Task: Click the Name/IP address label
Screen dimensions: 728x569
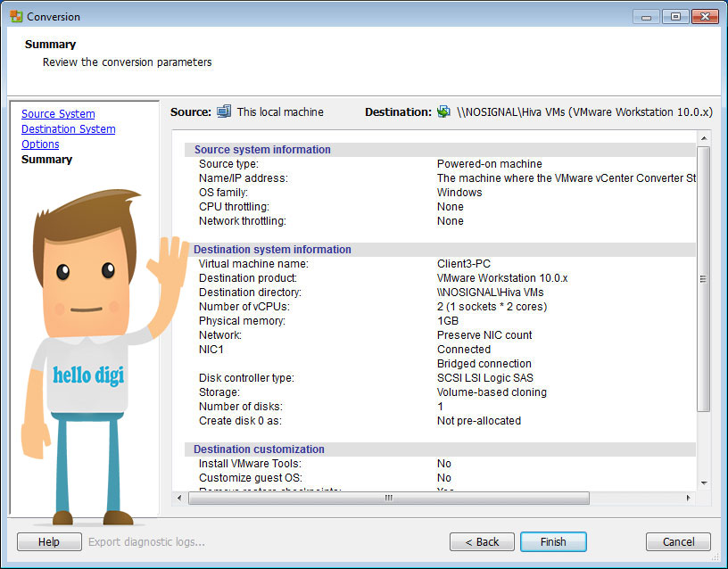Action: [x=244, y=178]
